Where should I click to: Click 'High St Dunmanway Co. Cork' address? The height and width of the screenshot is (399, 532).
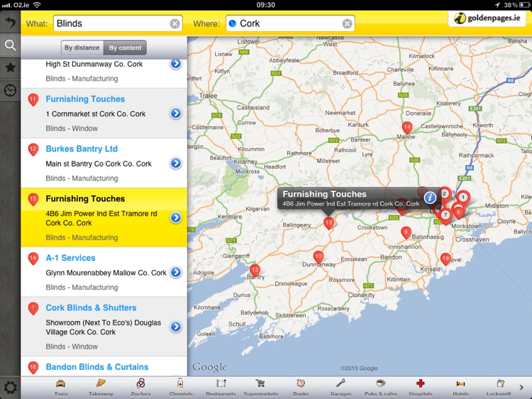pos(94,64)
